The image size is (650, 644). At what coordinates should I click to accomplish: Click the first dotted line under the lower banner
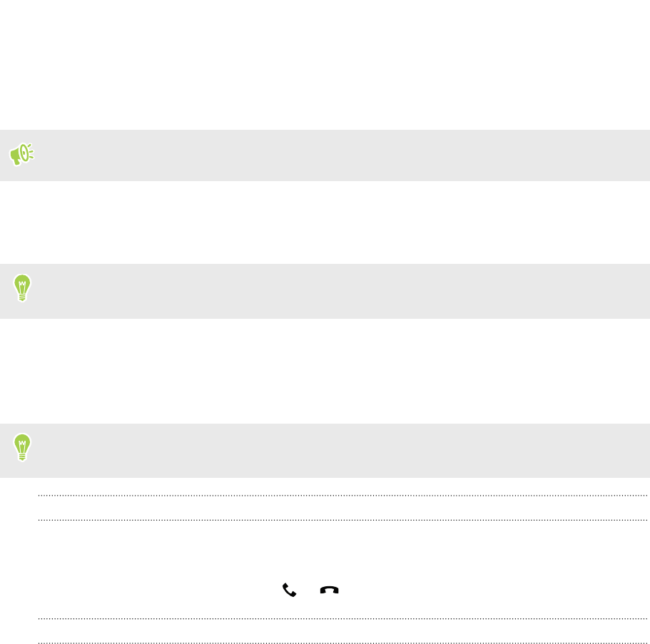pos(342,495)
